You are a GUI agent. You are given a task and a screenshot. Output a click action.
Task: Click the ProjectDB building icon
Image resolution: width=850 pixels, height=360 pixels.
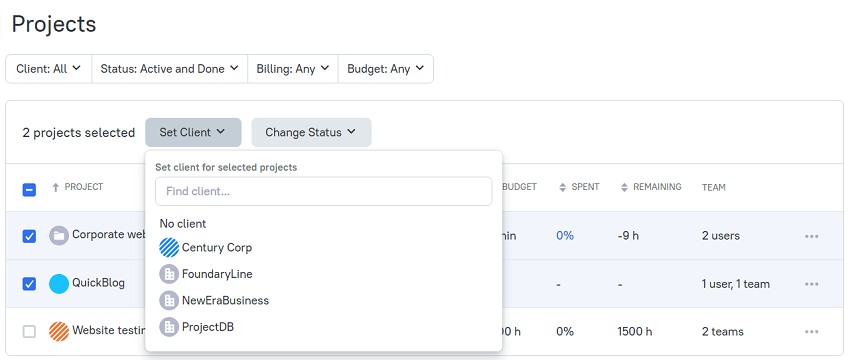pos(169,327)
